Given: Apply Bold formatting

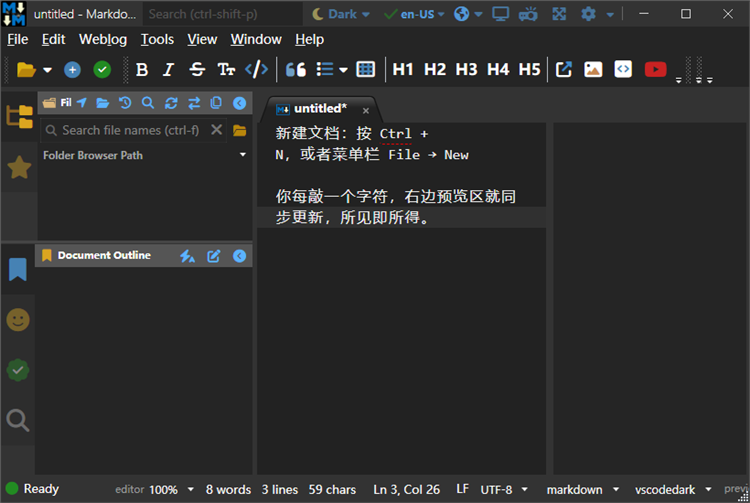Looking at the screenshot, I should point(142,70).
